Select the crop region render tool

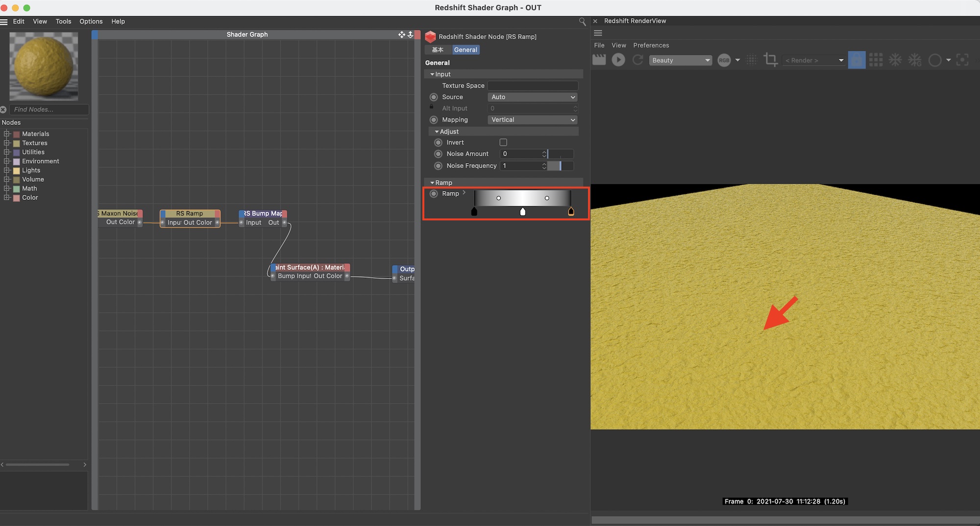click(770, 60)
